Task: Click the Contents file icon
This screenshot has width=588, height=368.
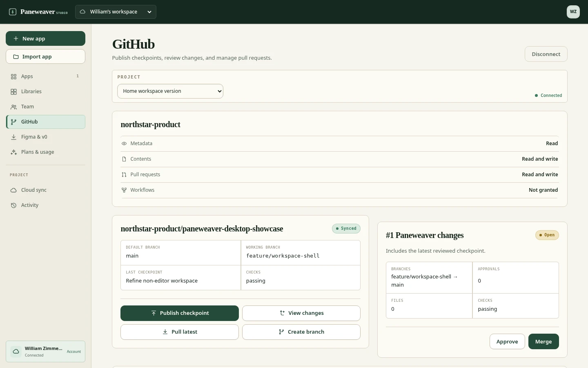Action: coord(124,159)
